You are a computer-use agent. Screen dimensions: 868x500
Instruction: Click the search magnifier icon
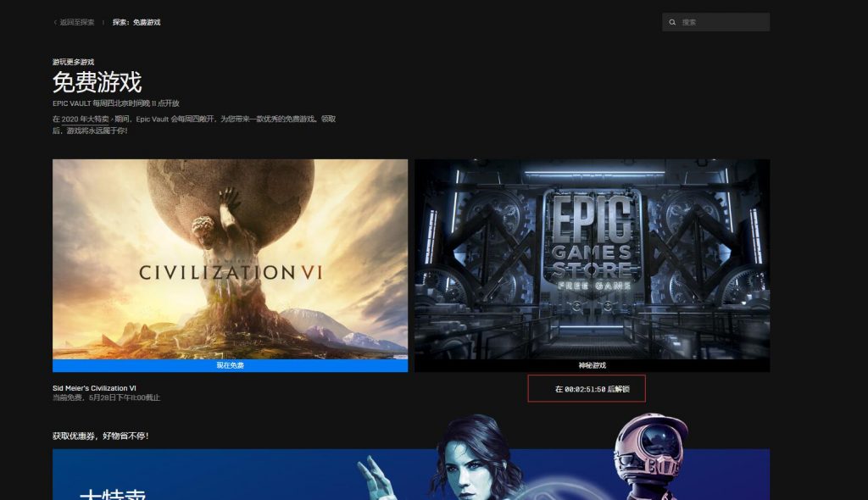[x=672, y=23]
